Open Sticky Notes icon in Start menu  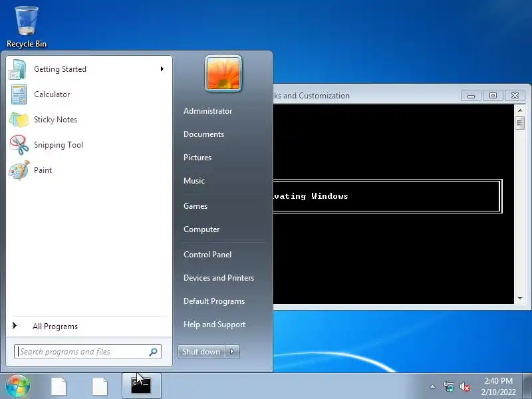coord(19,120)
